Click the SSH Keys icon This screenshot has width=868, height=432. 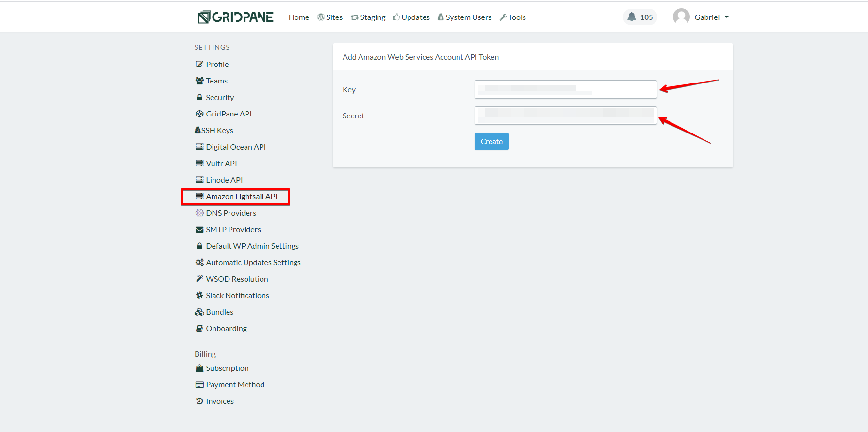click(x=197, y=130)
